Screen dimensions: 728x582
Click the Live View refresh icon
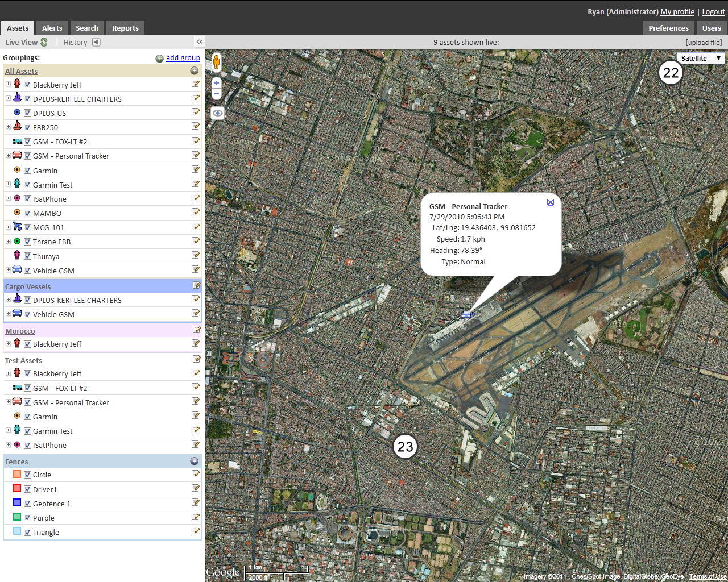[45, 41]
